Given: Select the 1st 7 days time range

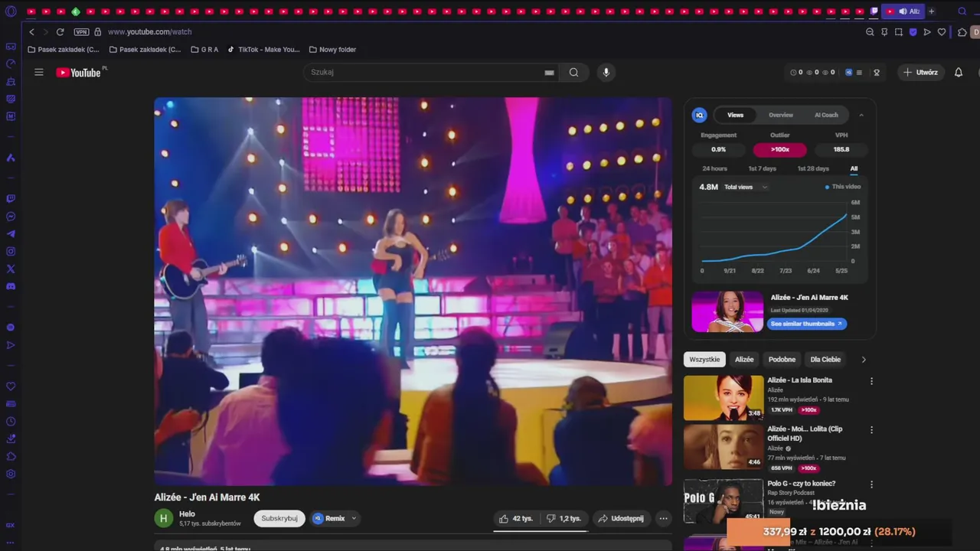Looking at the screenshot, I should (762, 168).
